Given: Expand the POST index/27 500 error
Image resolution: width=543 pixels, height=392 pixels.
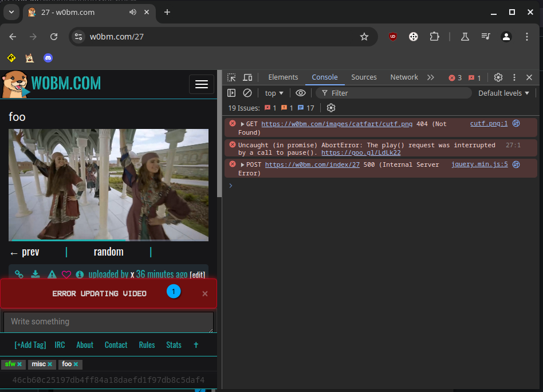Looking at the screenshot, I should click(242, 164).
